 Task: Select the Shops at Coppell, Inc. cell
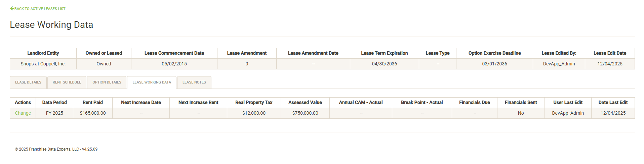pos(43,64)
